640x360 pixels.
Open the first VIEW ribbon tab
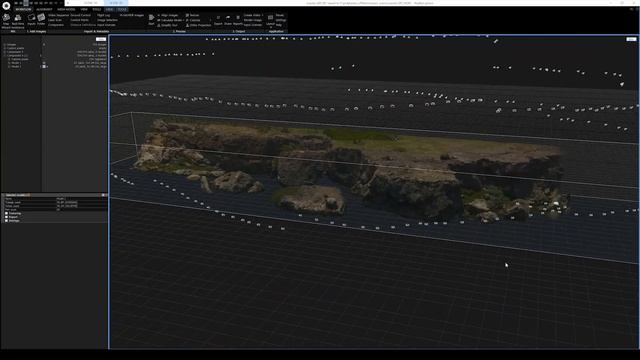click(x=84, y=9)
